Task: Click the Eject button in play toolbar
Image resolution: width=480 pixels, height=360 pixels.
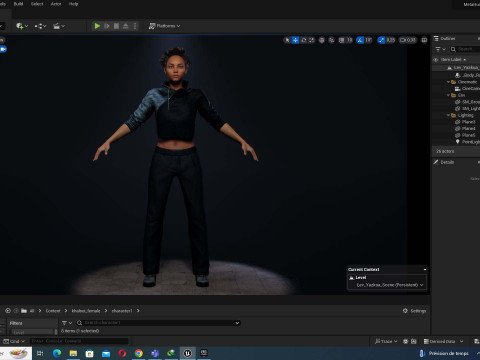Action: (126, 26)
